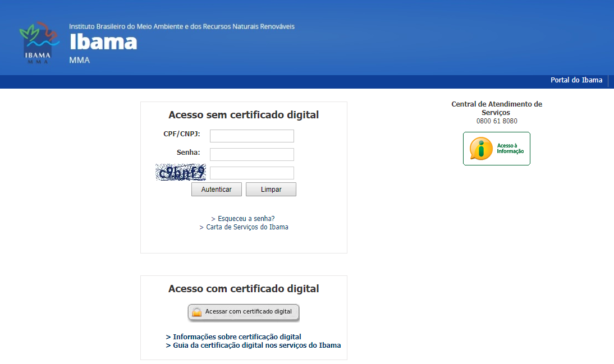Focus the Senha password field
This screenshot has height=364, width=614.
pos(252,154)
